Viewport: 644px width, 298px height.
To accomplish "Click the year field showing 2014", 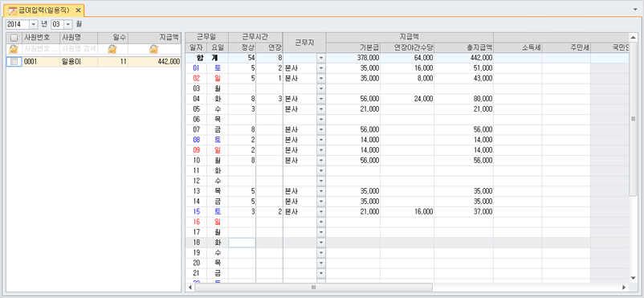I will click(x=17, y=24).
